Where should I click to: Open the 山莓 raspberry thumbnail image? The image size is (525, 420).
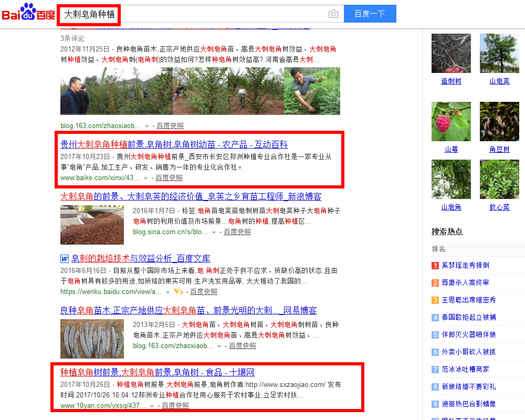pyautogui.click(x=451, y=122)
